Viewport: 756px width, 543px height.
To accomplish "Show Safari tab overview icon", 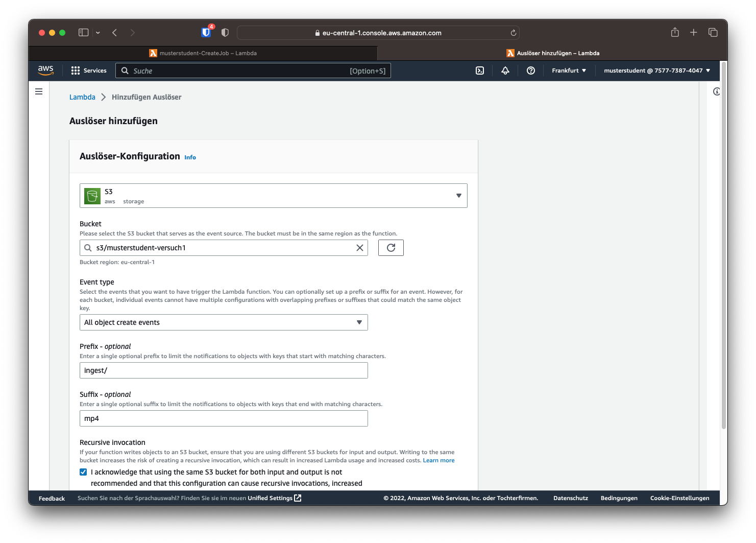I will [713, 32].
